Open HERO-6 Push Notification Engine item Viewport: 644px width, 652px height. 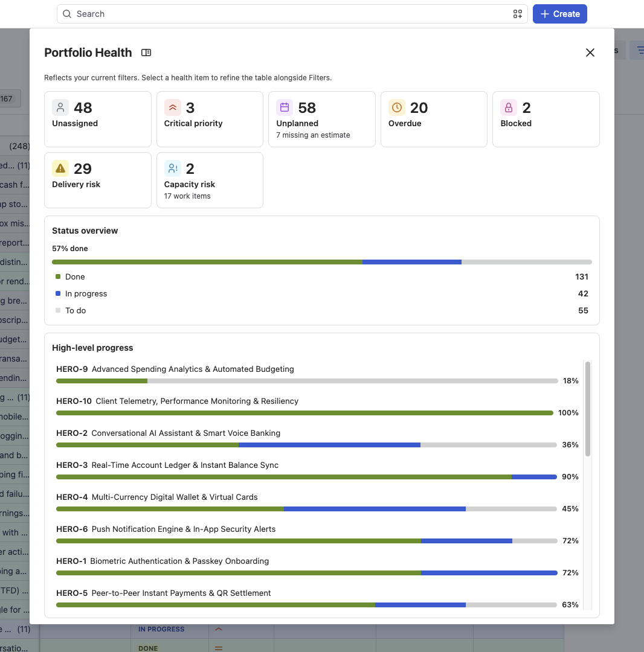tap(166, 529)
